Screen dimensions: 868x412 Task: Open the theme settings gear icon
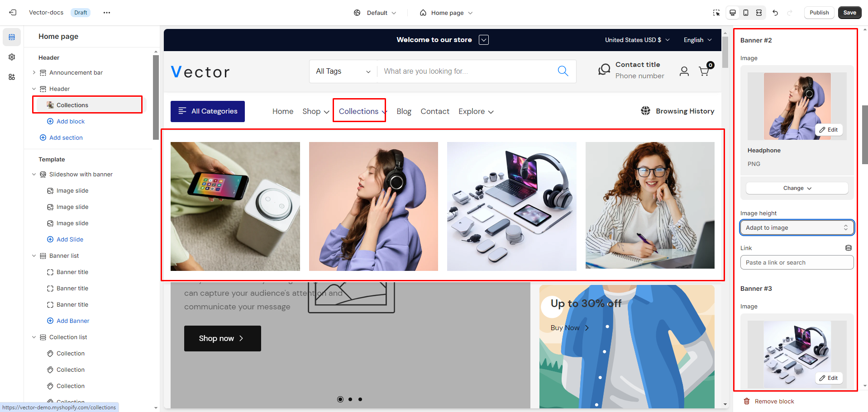[12, 57]
